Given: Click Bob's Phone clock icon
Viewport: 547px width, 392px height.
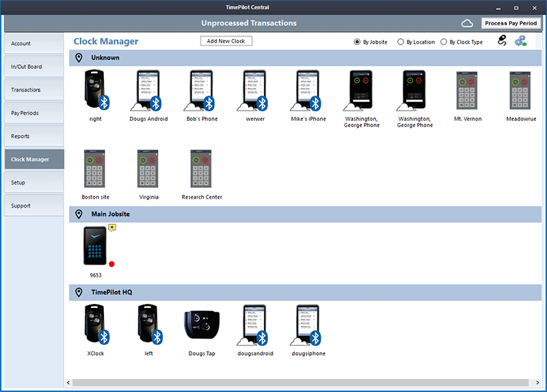Looking at the screenshot, I should 201,90.
